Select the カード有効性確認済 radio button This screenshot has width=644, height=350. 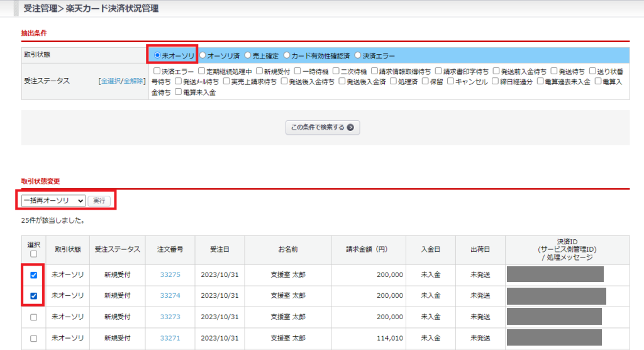[x=287, y=55]
